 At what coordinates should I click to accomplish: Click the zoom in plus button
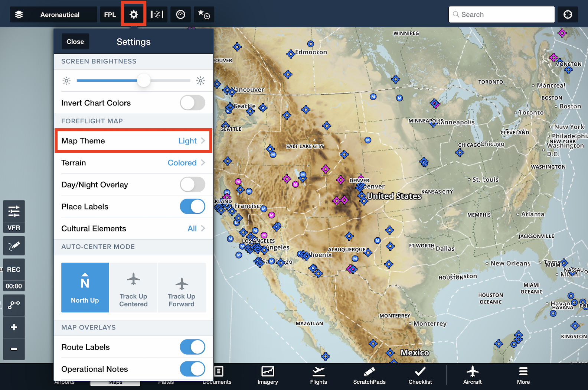tap(14, 327)
